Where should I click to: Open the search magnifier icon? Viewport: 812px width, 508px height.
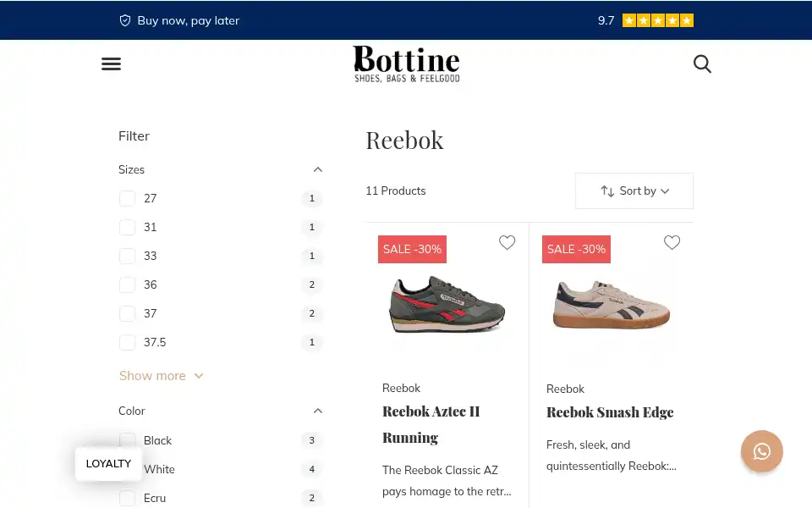click(x=702, y=63)
